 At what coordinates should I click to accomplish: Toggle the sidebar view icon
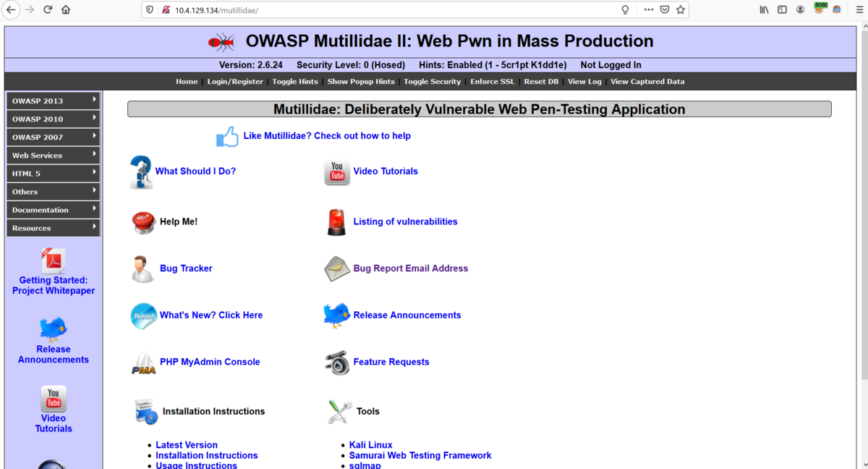pos(782,10)
